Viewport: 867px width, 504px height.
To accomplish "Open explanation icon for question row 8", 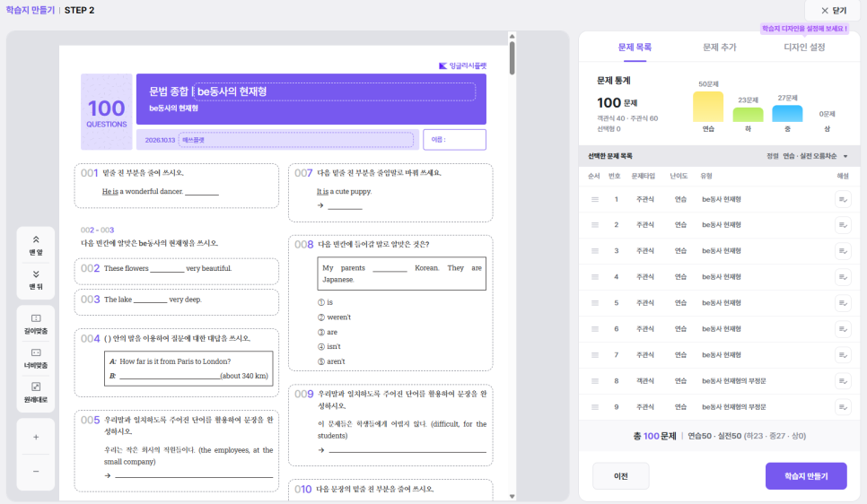I will click(x=843, y=381).
